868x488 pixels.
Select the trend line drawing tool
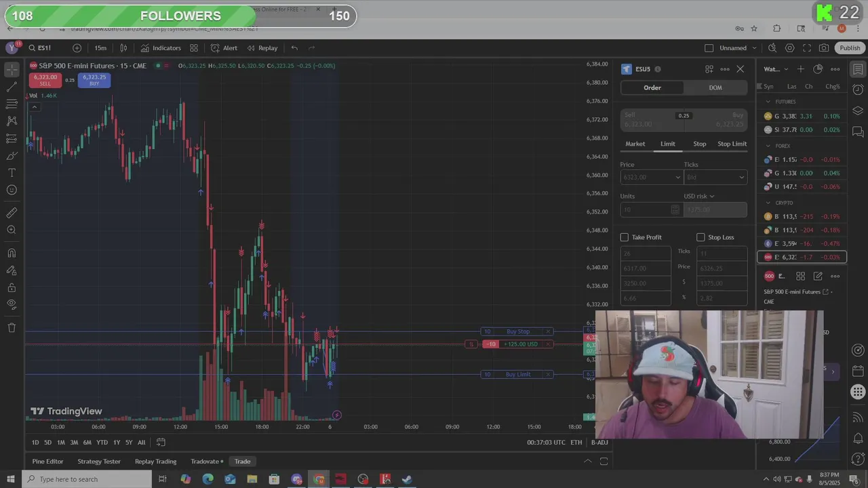coord(12,87)
